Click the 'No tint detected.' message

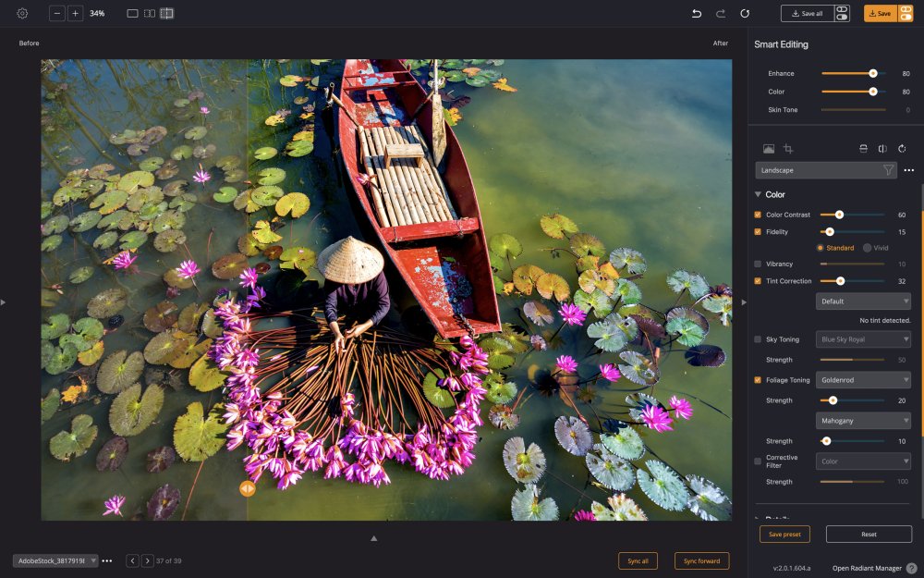pos(885,320)
